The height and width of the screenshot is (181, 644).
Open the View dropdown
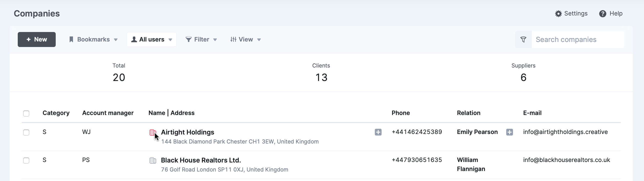coord(246,39)
